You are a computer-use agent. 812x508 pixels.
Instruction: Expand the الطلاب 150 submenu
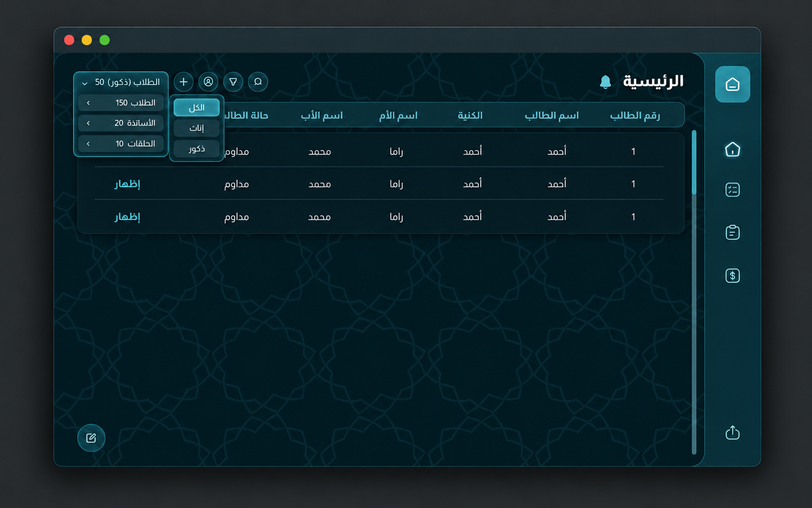[121, 103]
